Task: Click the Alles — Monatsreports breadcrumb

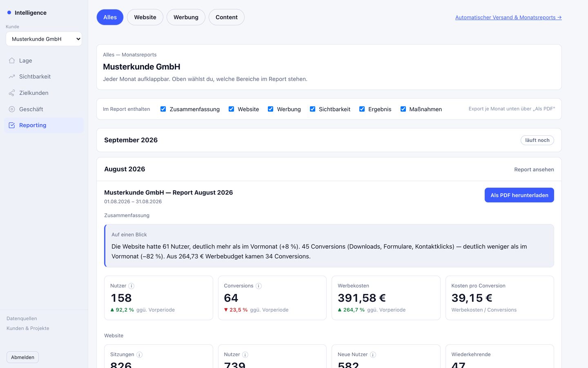Action: click(x=130, y=55)
